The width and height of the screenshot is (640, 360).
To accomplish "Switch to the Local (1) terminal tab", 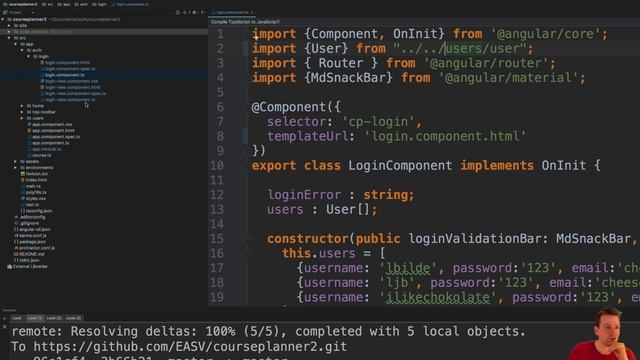I will pos(35,318).
